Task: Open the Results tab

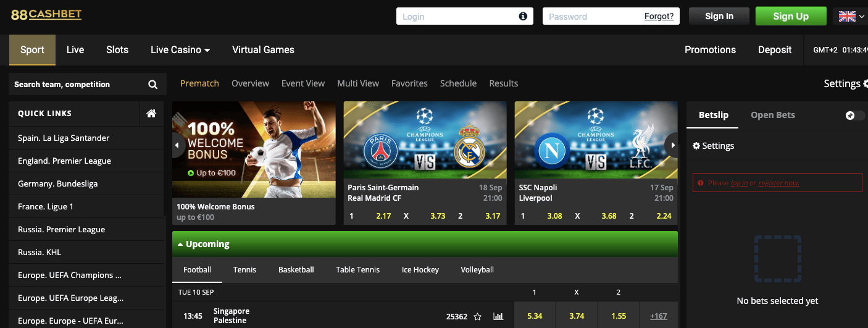Action: [504, 83]
